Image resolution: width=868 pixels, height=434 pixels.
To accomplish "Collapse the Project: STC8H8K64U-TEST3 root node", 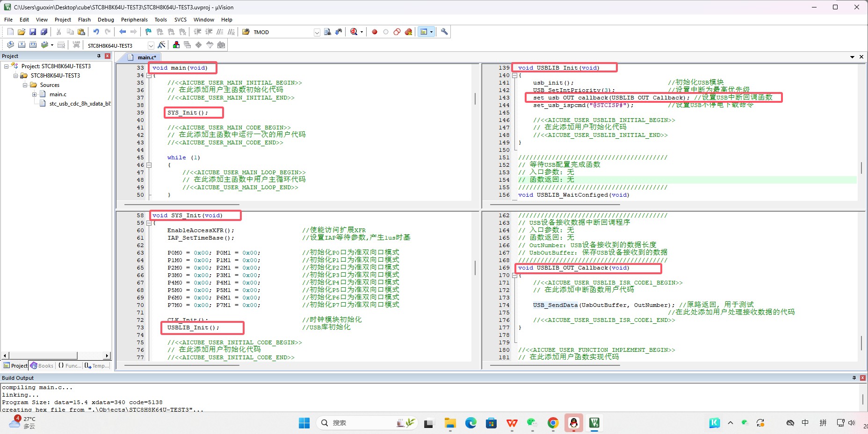I will [7, 66].
